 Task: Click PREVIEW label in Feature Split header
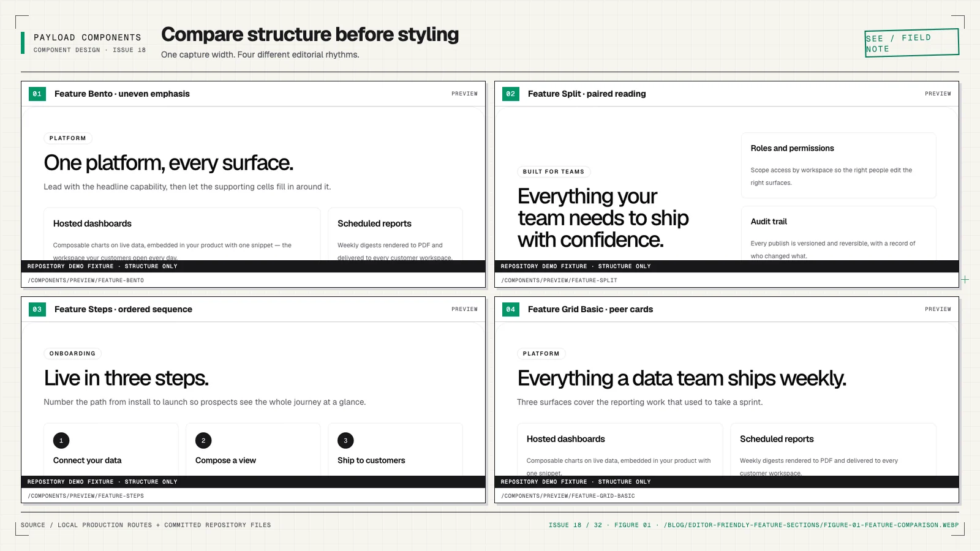pos(938,94)
